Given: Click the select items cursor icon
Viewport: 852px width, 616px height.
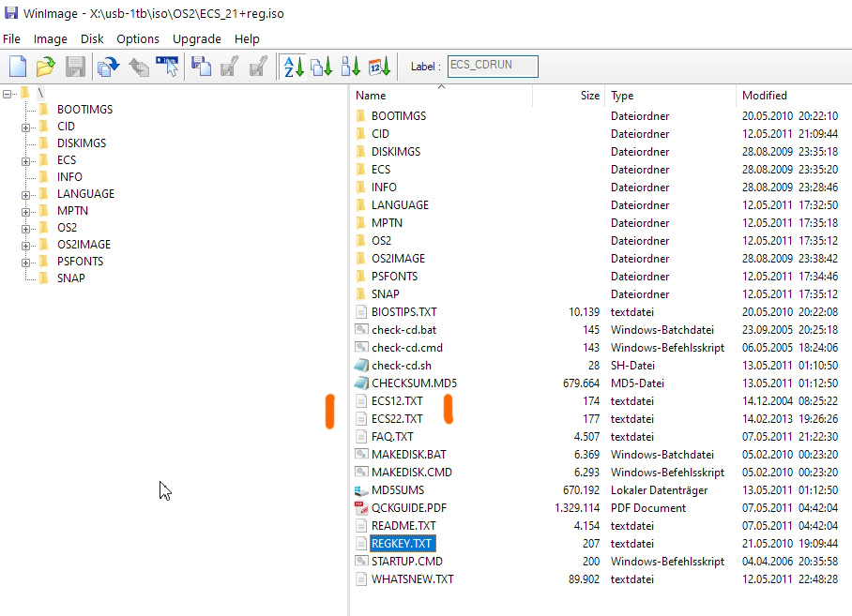Looking at the screenshot, I should coord(167,67).
